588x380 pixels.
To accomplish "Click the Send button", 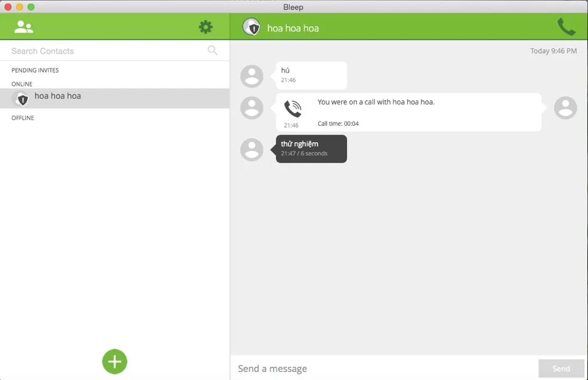I will (x=561, y=368).
